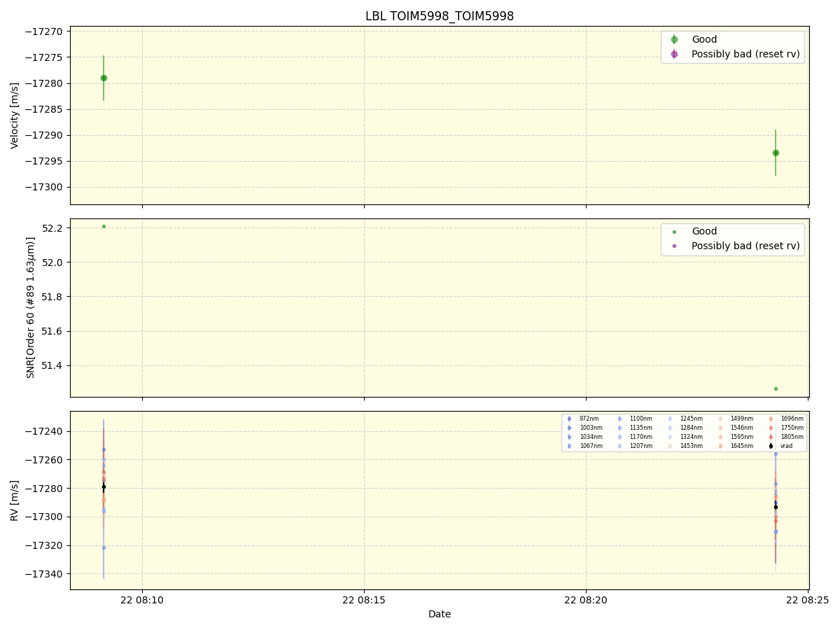Click the -17240 tick on the RV axis
The height and width of the screenshot is (630, 840).
pyautogui.click(x=44, y=431)
